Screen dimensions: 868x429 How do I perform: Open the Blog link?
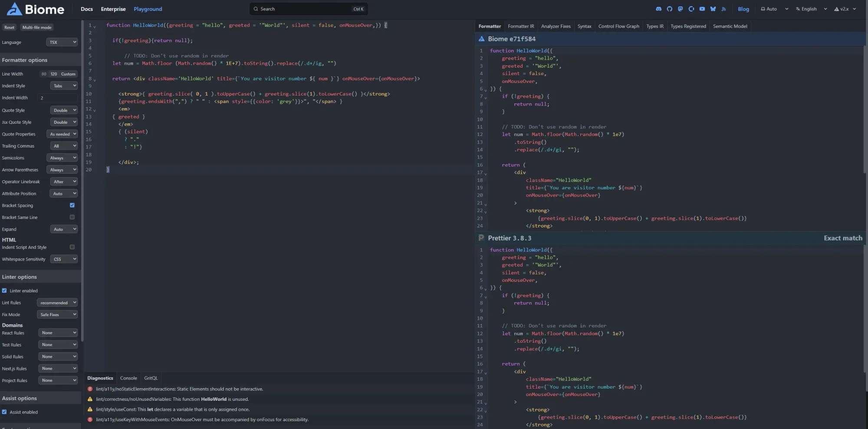(743, 9)
